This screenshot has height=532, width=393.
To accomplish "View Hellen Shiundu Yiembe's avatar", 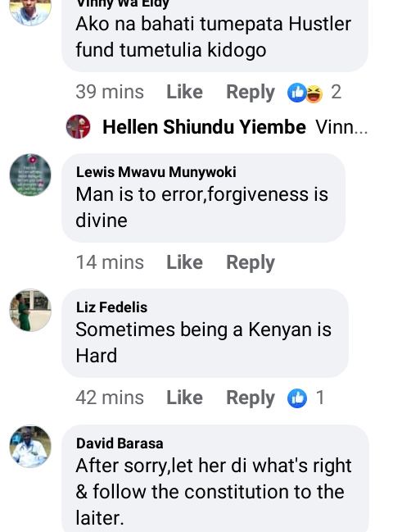I will click(x=79, y=127).
